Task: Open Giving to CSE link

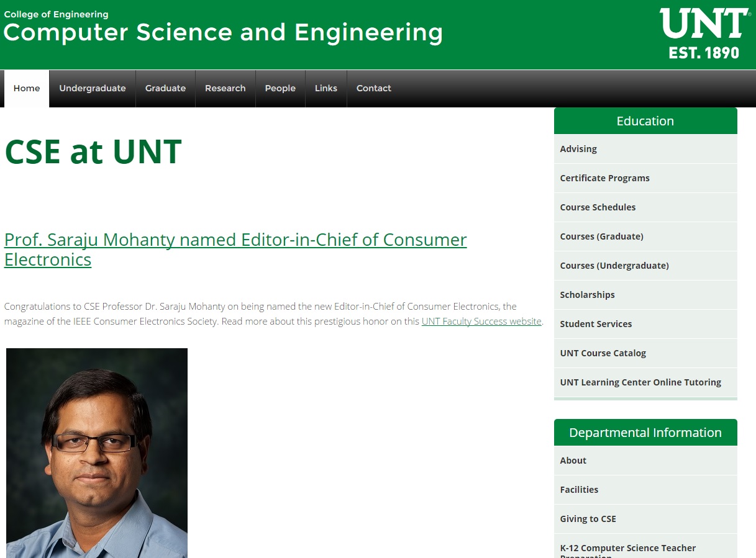Action: (645, 519)
